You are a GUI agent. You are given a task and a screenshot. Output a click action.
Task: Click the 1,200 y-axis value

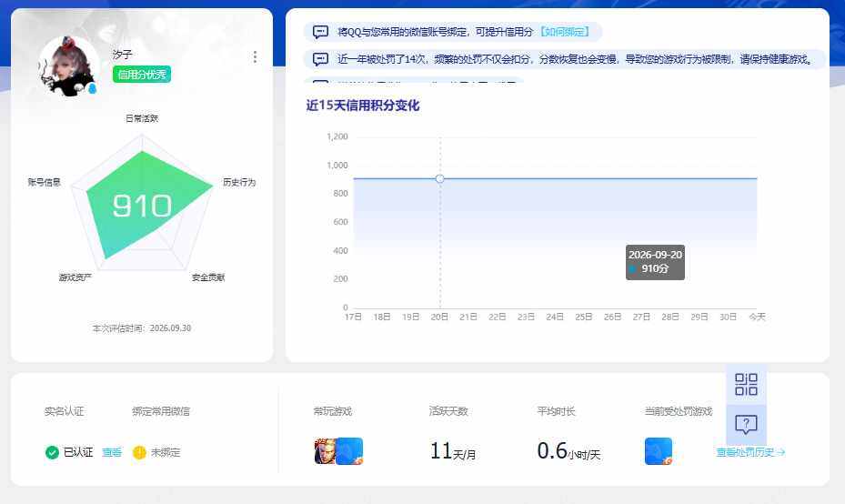click(337, 136)
